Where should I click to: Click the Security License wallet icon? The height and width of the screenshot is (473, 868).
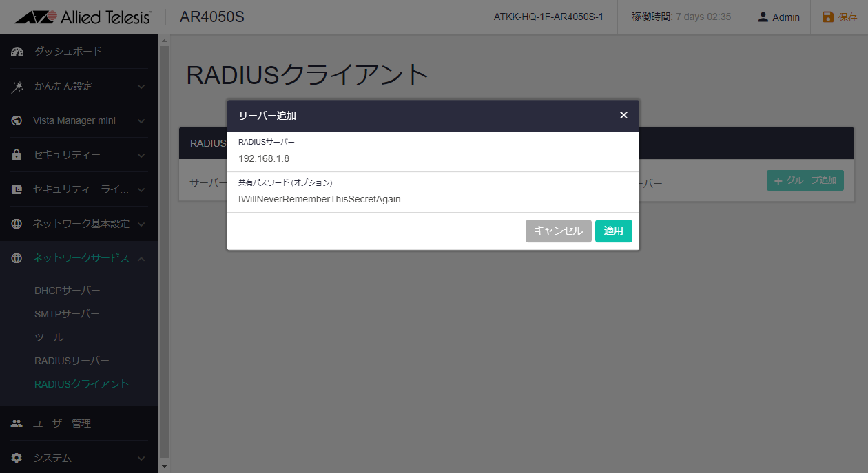pos(17,189)
